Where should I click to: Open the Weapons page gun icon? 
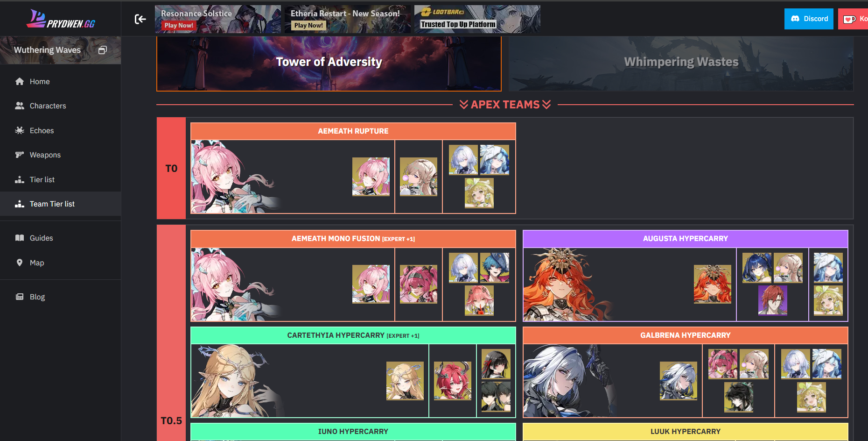pos(20,155)
